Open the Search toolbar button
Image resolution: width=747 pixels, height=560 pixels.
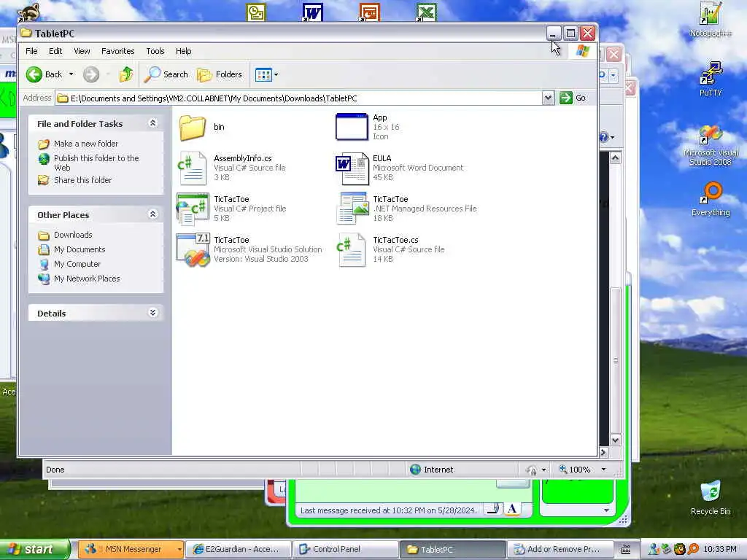[x=166, y=74]
